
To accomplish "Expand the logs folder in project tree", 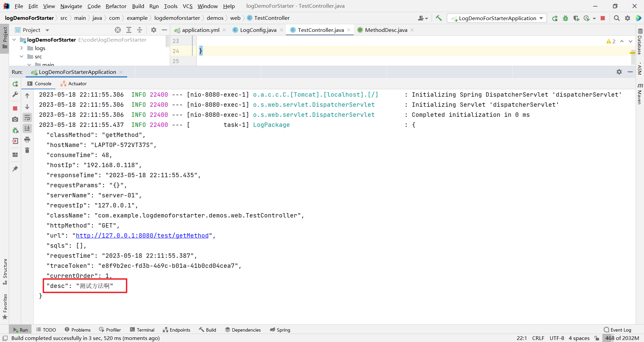I will 21,48.
